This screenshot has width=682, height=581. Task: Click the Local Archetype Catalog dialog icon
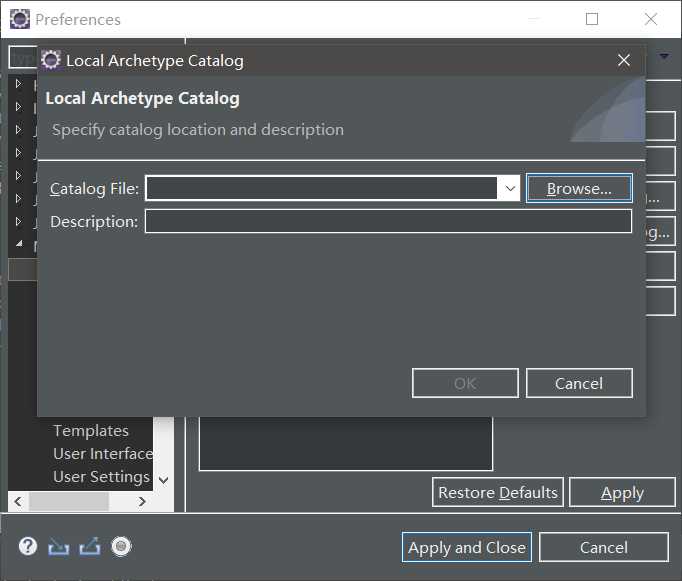coord(51,60)
